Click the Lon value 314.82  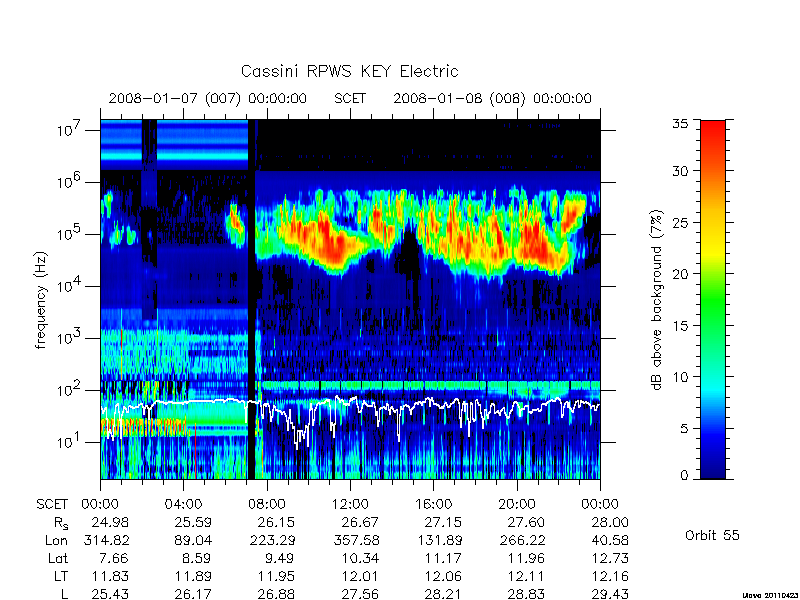pos(106,540)
